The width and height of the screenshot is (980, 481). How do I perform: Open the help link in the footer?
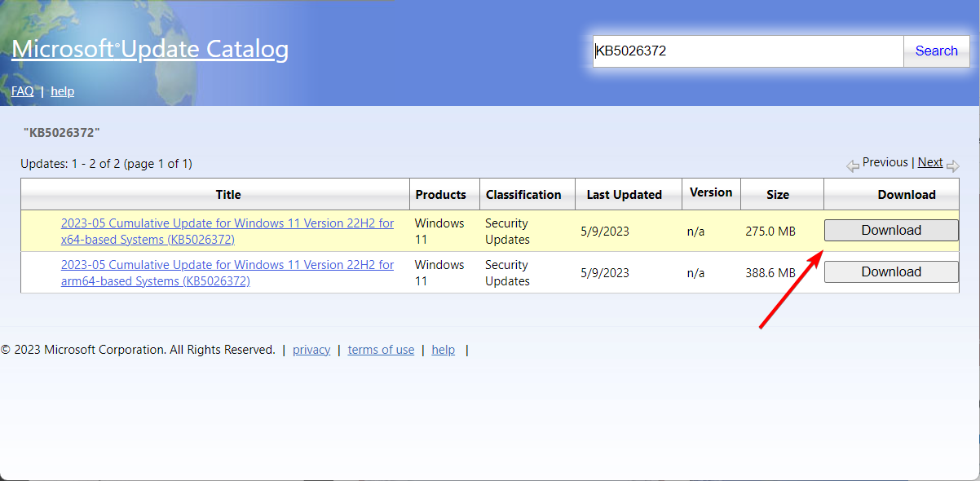(444, 350)
